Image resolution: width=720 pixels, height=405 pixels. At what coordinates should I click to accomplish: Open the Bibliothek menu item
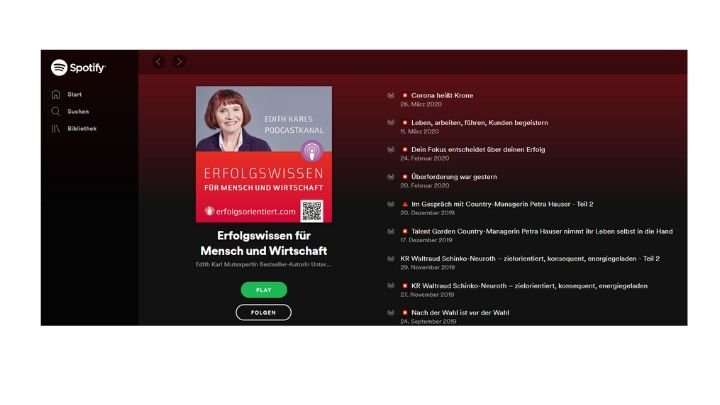pyautogui.click(x=82, y=129)
